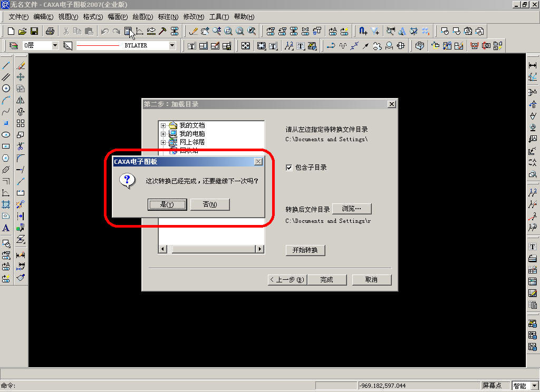Open the 编辑(E) menu
Viewport: 540px width, 392px height.
(x=43, y=17)
